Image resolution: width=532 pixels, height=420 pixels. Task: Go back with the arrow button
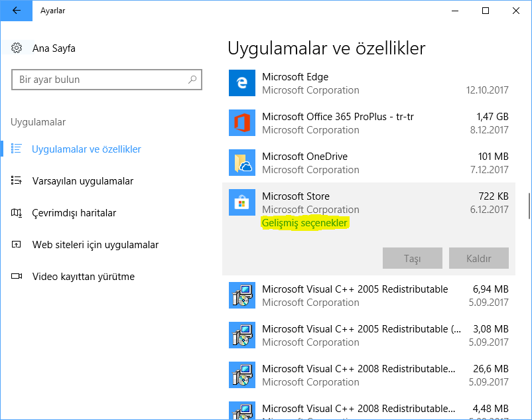[x=17, y=11]
